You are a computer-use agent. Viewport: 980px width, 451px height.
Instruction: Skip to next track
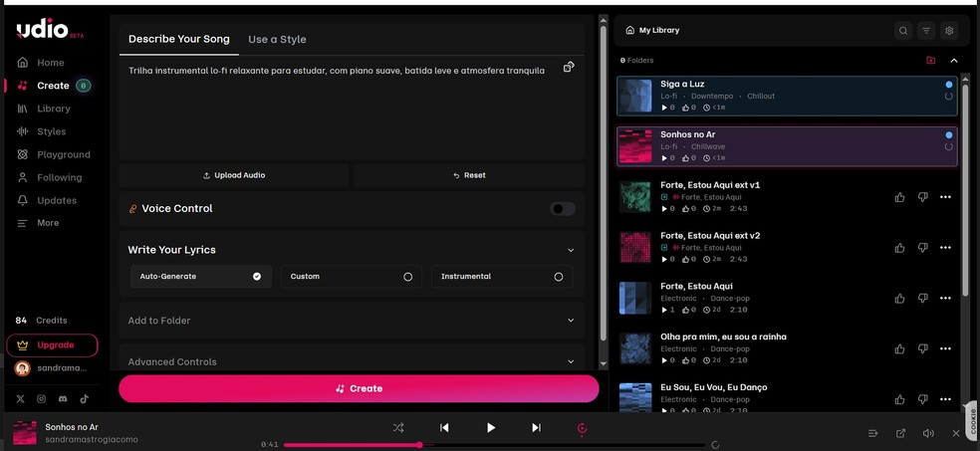pyautogui.click(x=536, y=428)
